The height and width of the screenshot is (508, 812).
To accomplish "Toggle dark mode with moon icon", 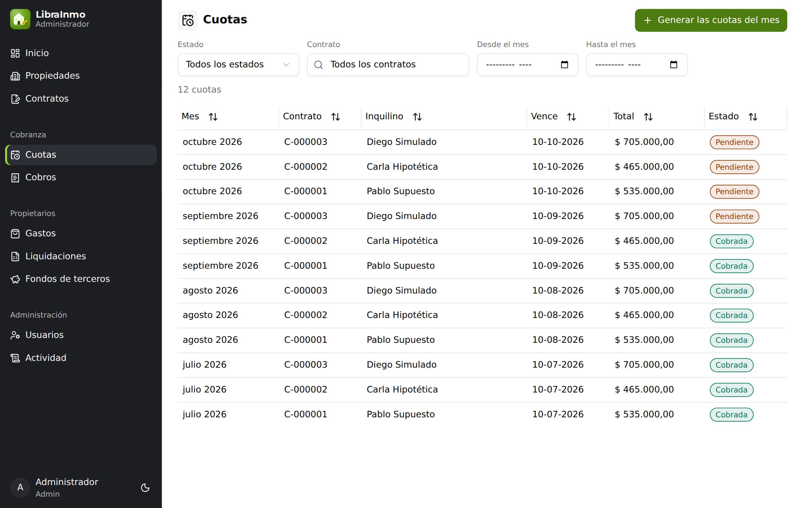I will coord(145,488).
